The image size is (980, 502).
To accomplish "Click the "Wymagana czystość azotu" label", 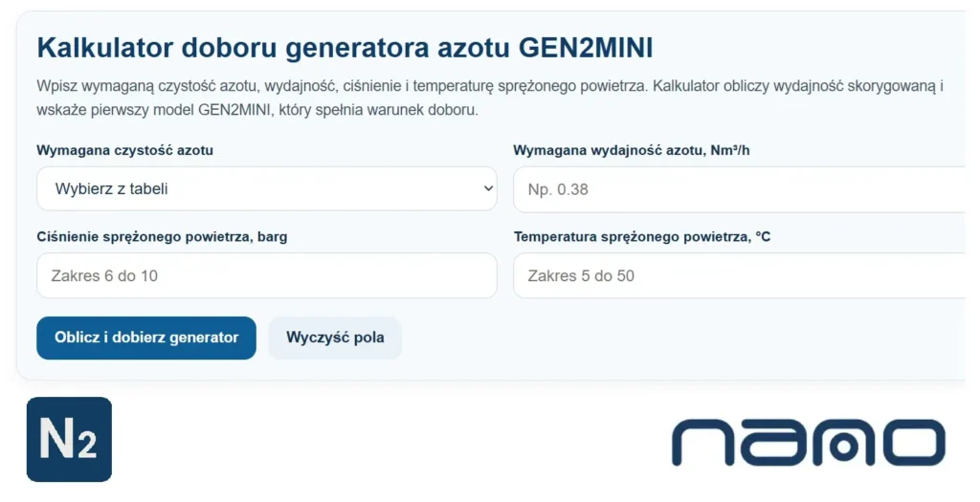I will 124,150.
